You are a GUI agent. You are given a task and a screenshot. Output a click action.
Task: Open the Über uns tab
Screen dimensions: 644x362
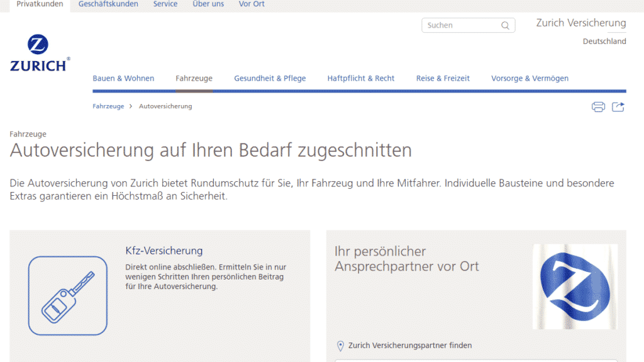coord(208,4)
